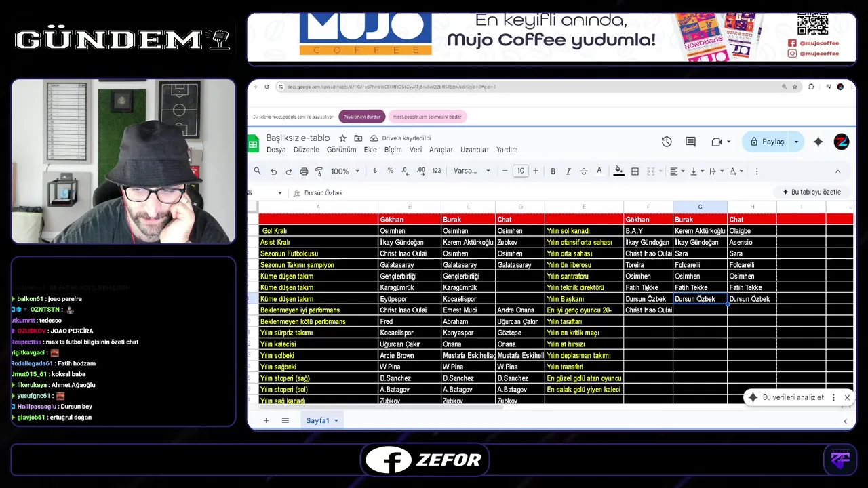Star the Başlıksız e-tablo document
868x488 pixels.
point(342,138)
